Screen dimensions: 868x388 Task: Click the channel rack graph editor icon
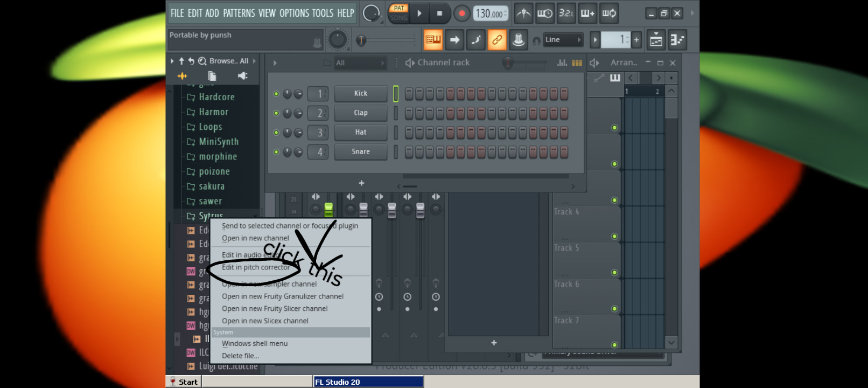pos(562,63)
